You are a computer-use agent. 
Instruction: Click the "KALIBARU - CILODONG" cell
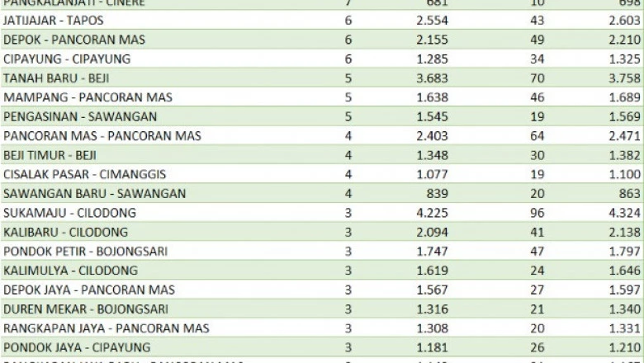pos(66,232)
